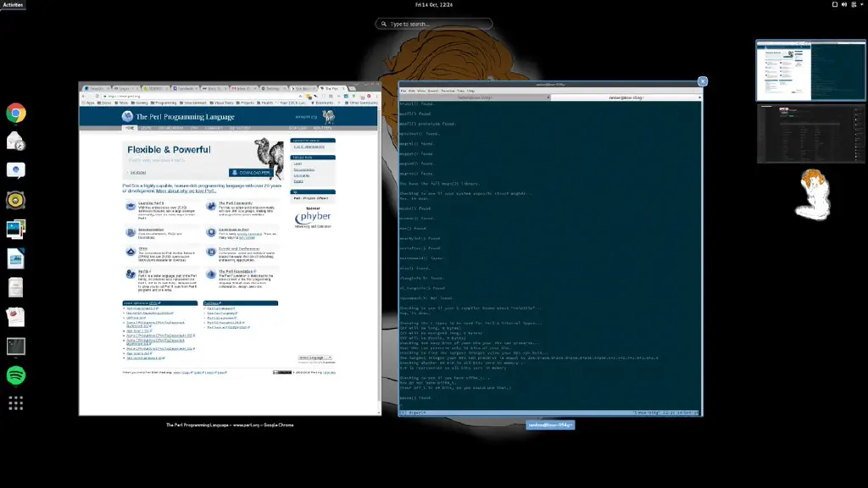Screen dimensions: 868x488
Task: Click the Chrome address bar
Action: click(x=202, y=96)
